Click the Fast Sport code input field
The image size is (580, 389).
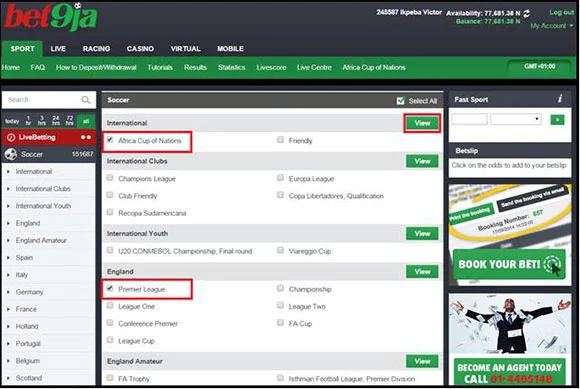tap(469, 119)
